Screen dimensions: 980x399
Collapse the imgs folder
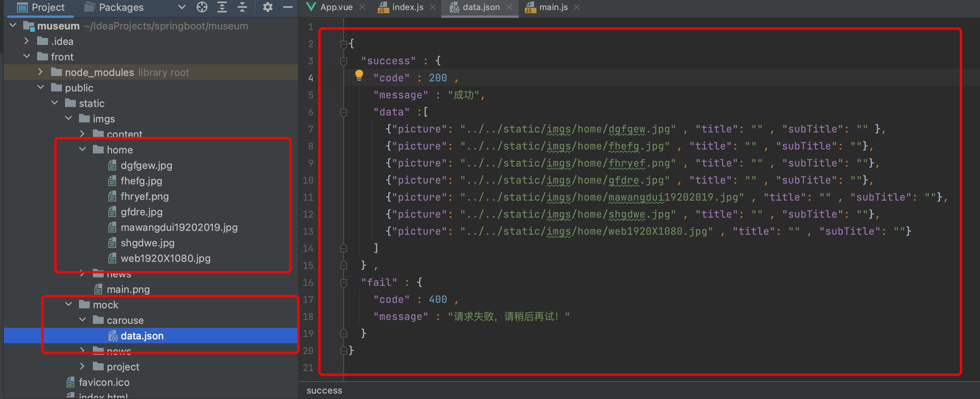(x=69, y=119)
